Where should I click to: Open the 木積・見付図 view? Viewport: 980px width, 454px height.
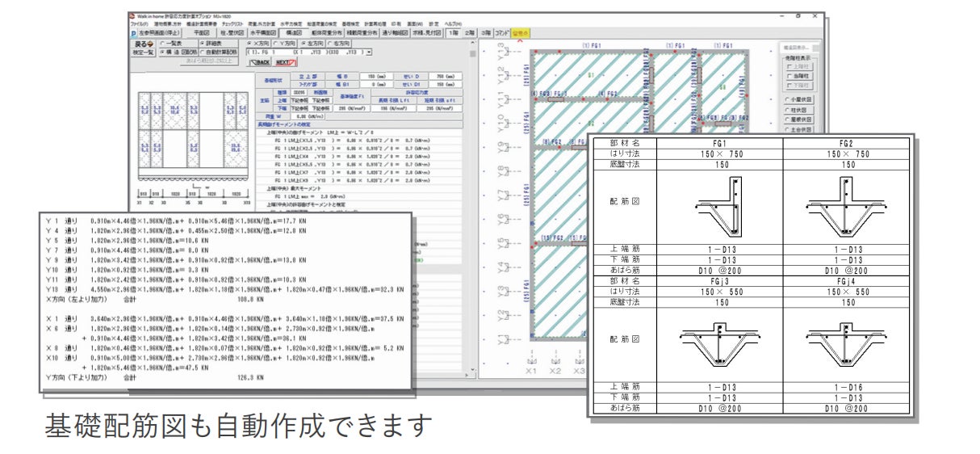point(425,32)
